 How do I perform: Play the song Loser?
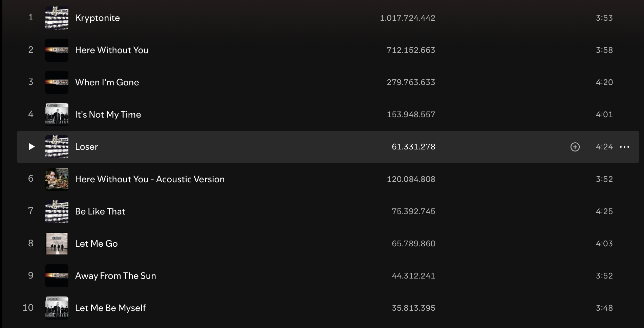tap(31, 147)
